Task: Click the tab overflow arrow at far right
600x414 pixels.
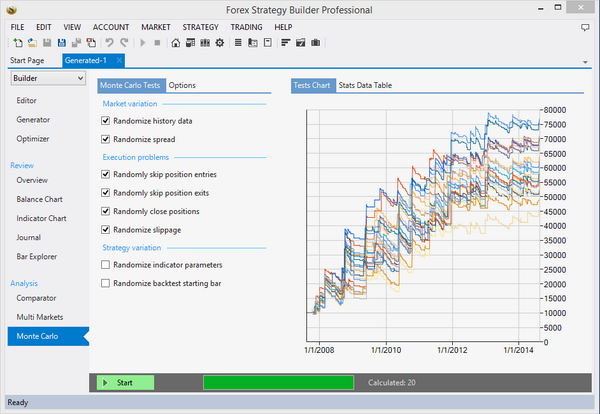Action: pyautogui.click(x=585, y=62)
